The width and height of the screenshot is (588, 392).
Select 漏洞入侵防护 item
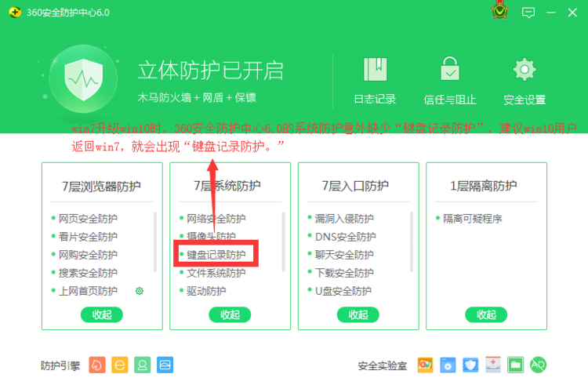pos(344,218)
